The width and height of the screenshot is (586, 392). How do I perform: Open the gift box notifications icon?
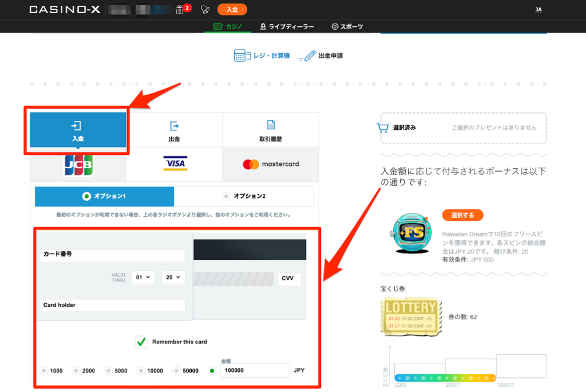180,10
